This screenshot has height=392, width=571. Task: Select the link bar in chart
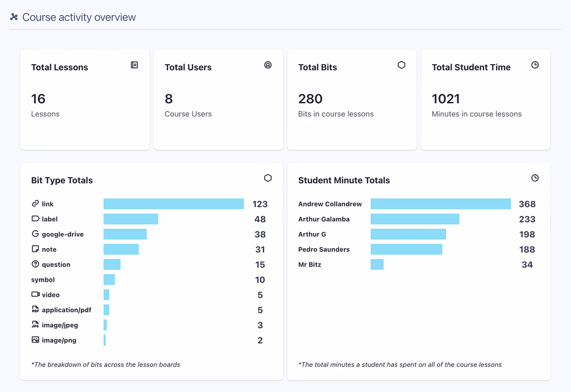[x=173, y=204]
